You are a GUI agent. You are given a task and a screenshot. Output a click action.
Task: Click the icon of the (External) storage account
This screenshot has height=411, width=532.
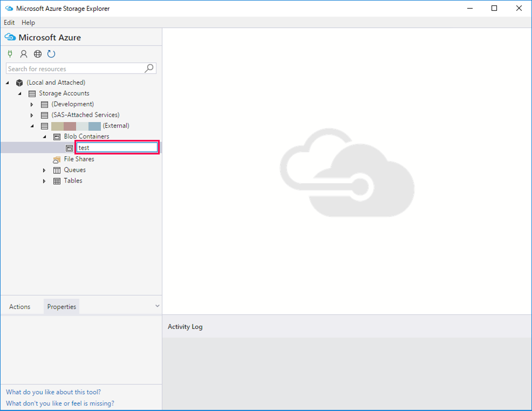point(44,126)
